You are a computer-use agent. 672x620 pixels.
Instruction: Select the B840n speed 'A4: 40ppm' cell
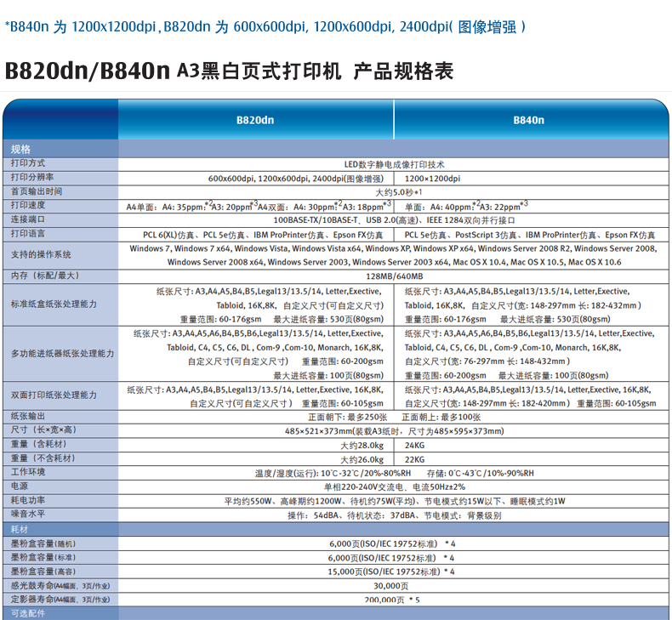click(x=466, y=206)
